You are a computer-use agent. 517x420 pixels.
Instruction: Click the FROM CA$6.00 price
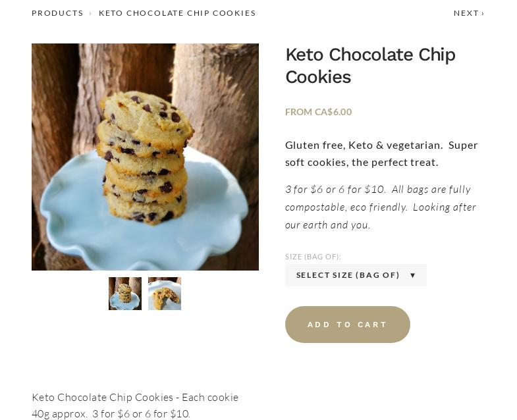[318, 112]
